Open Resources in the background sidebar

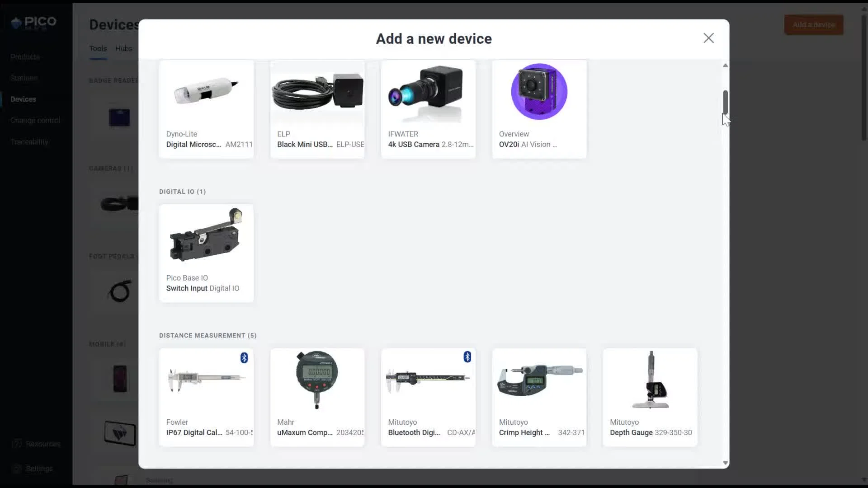[x=37, y=444]
